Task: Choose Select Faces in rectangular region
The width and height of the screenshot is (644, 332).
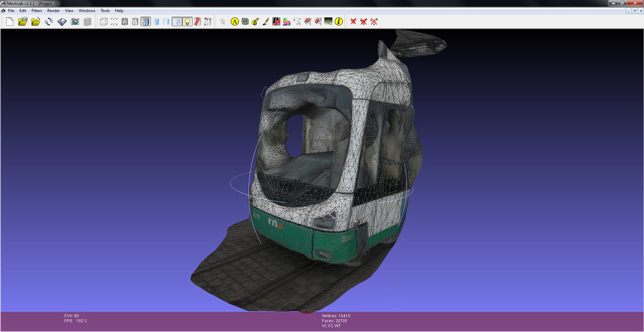Action: (x=308, y=22)
